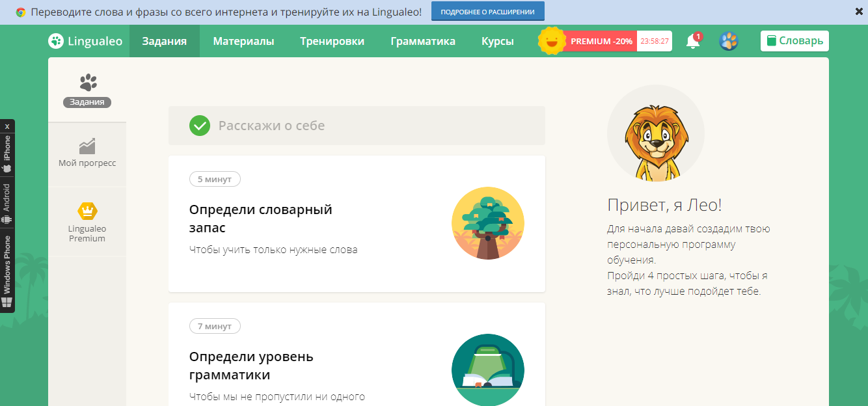Viewport: 868px width, 406px height.
Task: Click the paw-print profile avatar
Action: click(x=729, y=40)
